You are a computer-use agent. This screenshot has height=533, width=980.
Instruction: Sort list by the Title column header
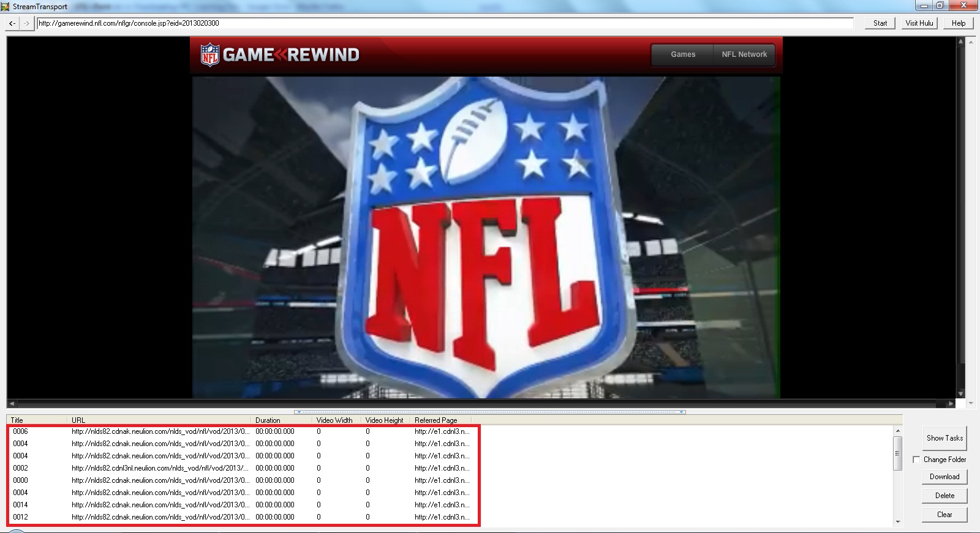(37, 420)
